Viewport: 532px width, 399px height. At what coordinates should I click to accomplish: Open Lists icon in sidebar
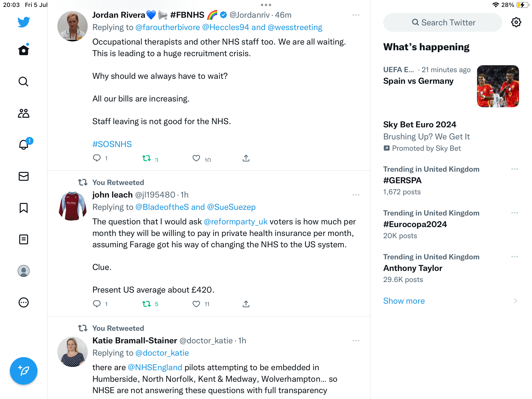24,239
